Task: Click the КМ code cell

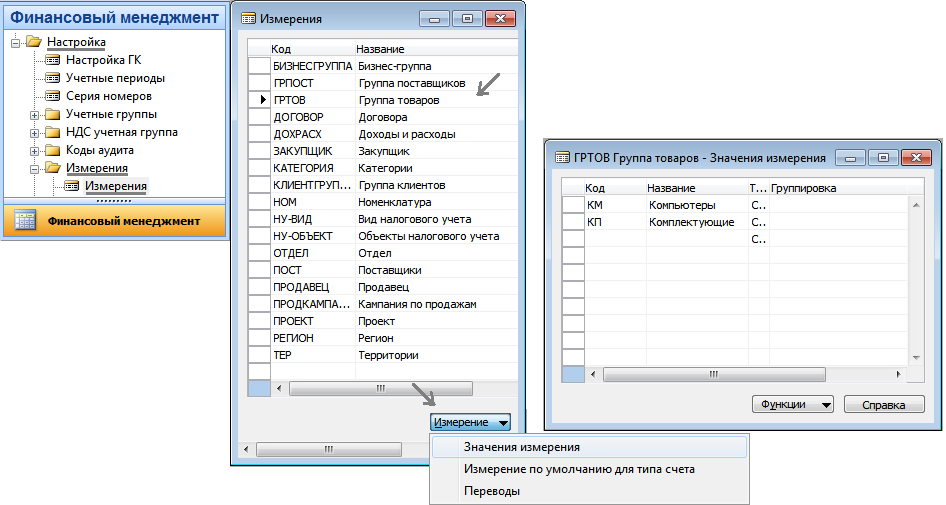Action: point(615,205)
